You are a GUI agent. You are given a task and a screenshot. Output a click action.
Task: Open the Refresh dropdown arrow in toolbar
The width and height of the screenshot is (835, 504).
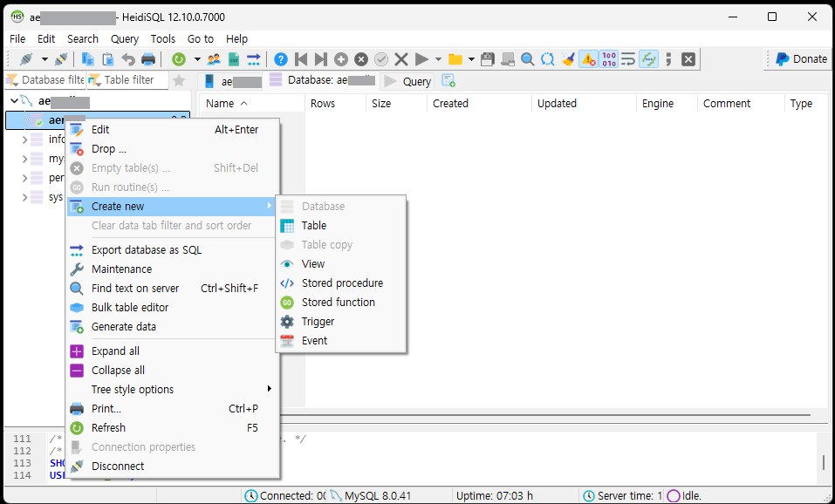click(197, 59)
